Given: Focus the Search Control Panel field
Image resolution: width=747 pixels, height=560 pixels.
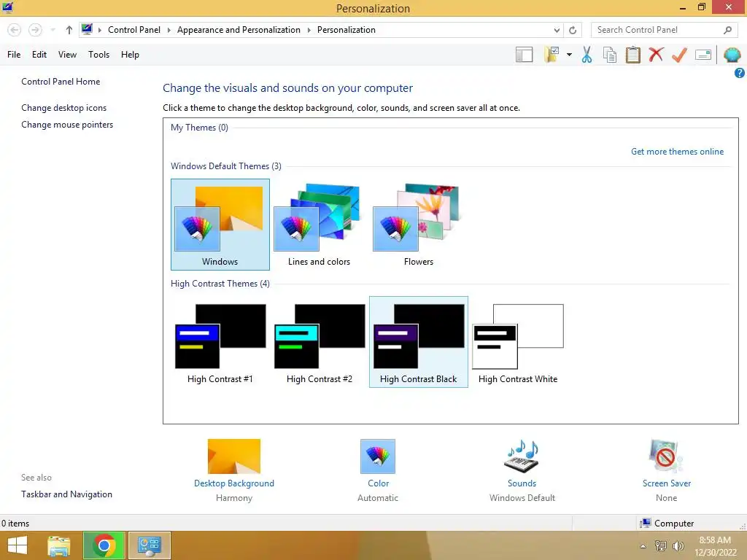Looking at the screenshot, I should tap(664, 30).
